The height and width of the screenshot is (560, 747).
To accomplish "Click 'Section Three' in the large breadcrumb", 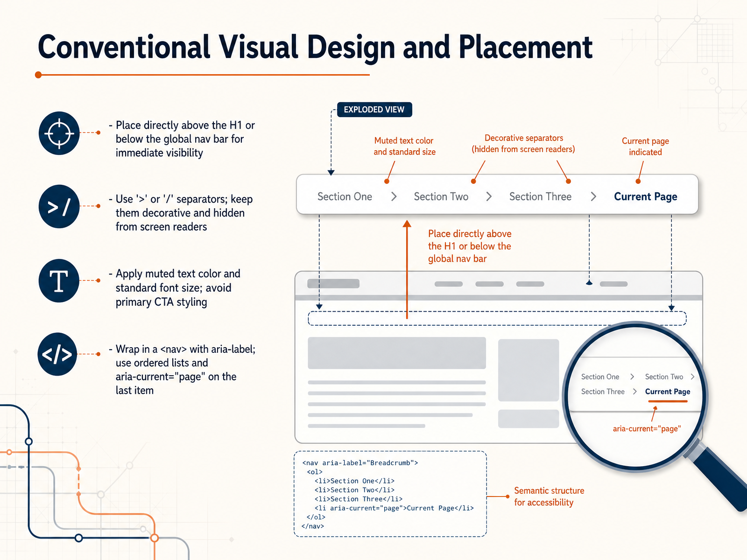I will 540,196.
